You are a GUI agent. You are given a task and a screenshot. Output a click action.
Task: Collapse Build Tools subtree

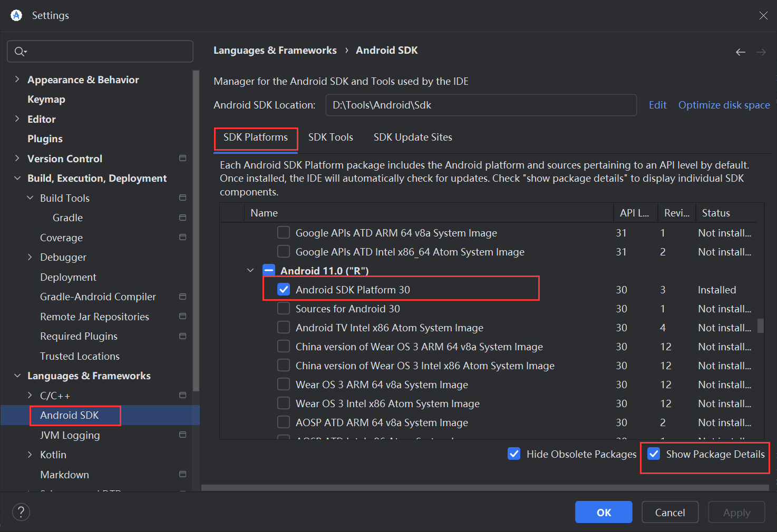30,198
